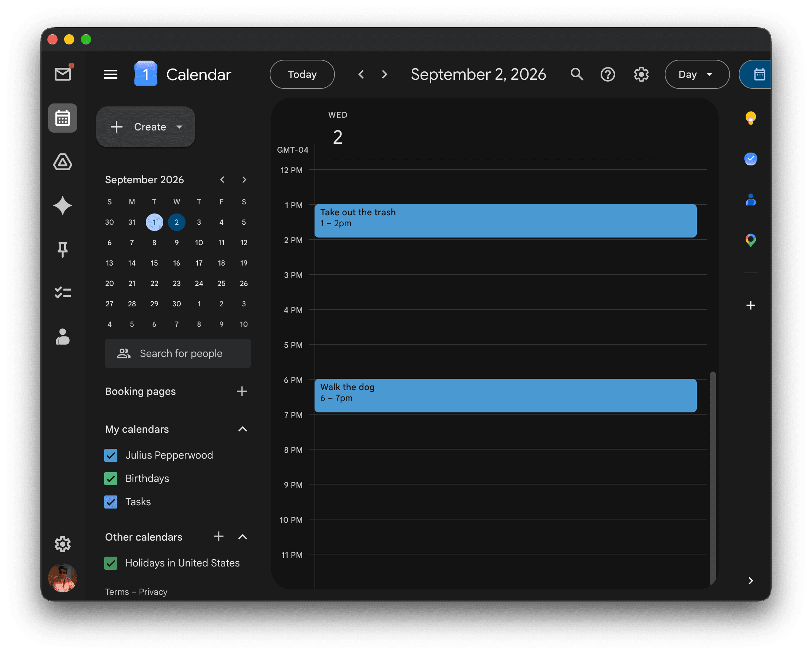Screen dimensions: 812x655
Task: Open the Terms link
Action: (117, 592)
